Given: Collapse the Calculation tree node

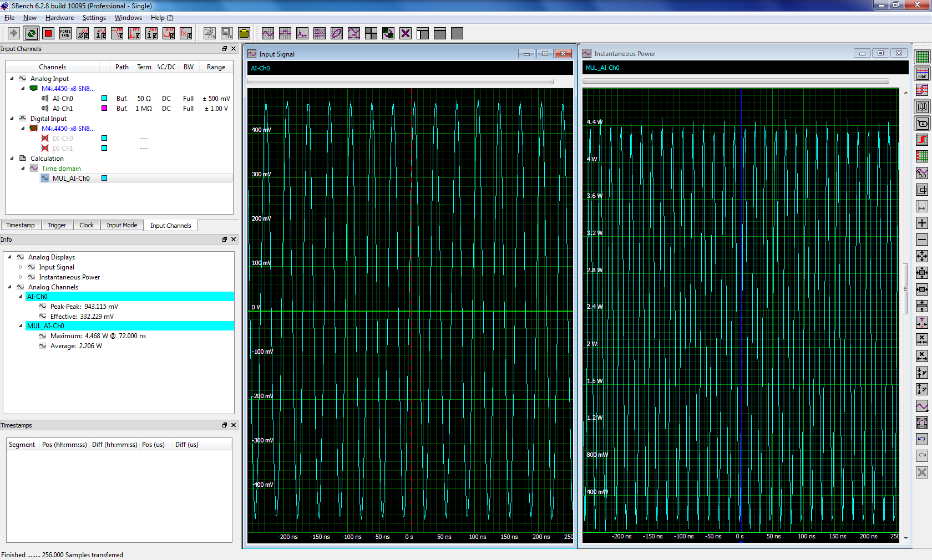Looking at the screenshot, I should (x=12, y=159).
